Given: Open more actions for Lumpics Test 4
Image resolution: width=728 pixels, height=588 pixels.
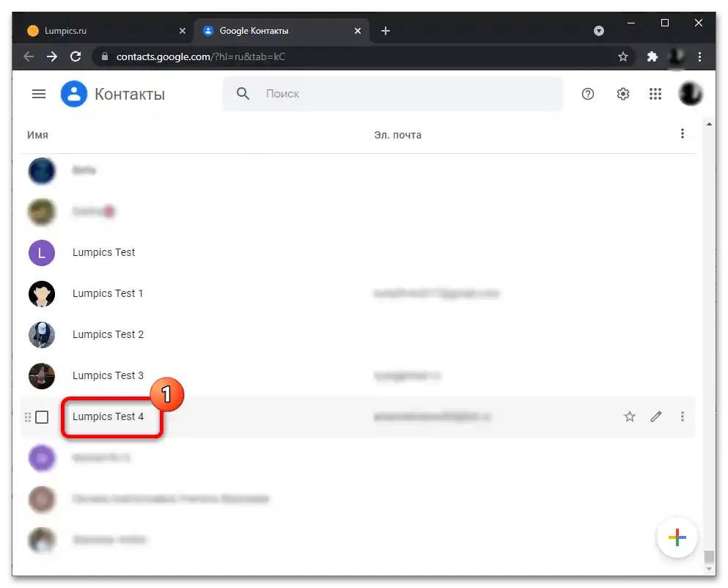Looking at the screenshot, I should point(682,416).
